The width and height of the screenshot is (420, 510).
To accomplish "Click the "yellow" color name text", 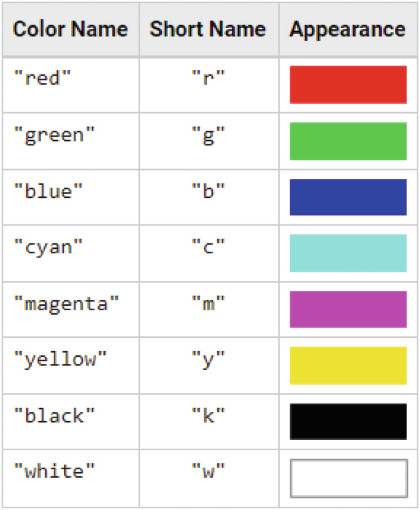I will (x=60, y=359).
